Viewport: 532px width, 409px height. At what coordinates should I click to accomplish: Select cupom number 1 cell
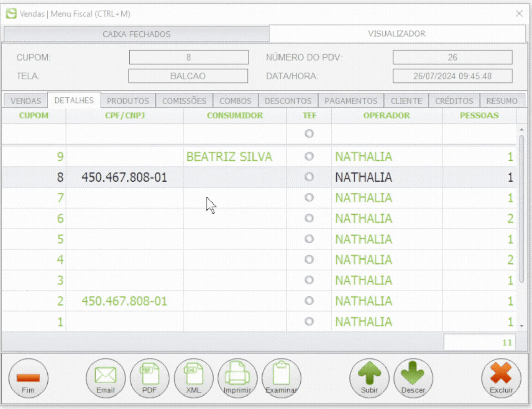pyautogui.click(x=34, y=322)
